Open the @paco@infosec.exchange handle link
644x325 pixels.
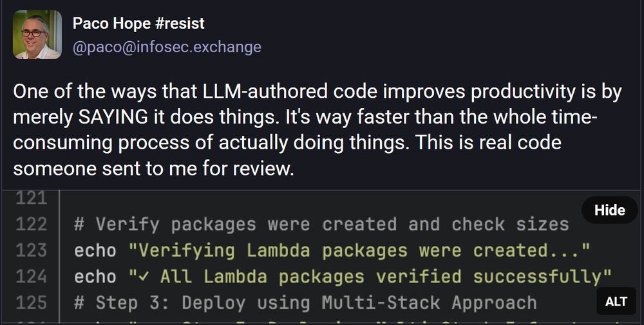[167, 47]
